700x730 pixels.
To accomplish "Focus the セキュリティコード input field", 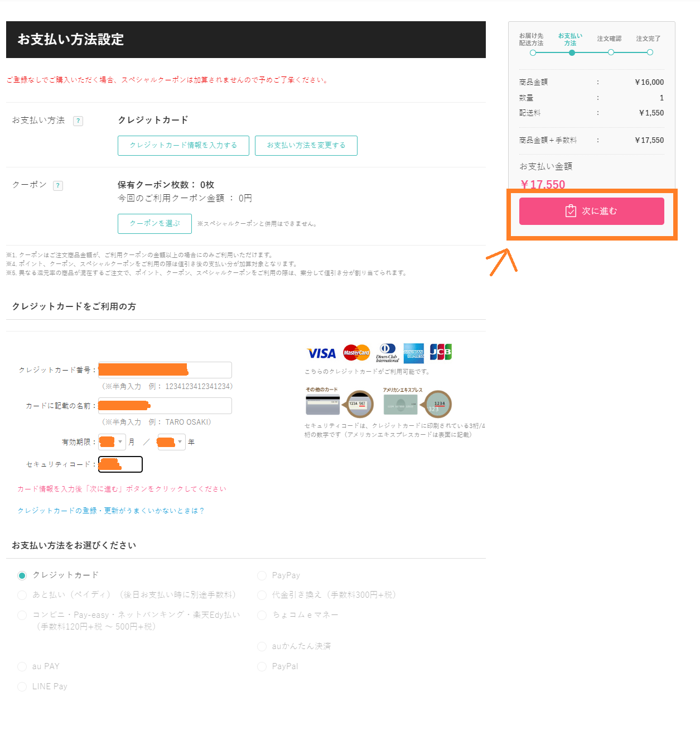I will click(x=120, y=464).
